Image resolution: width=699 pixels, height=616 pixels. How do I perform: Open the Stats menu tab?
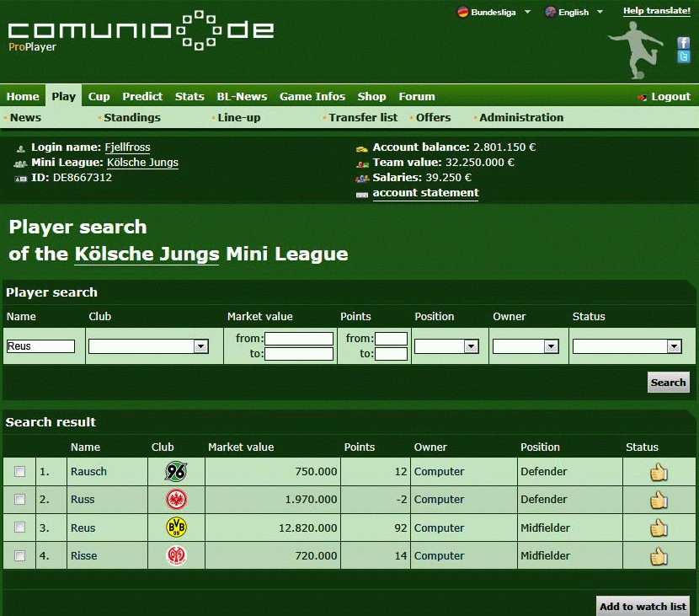(189, 96)
